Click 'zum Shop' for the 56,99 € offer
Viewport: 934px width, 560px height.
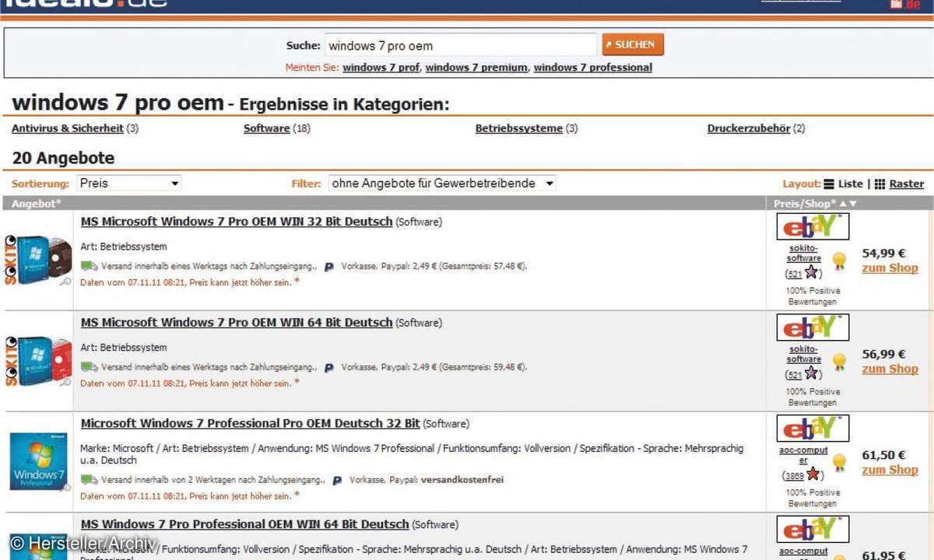[890, 369]
